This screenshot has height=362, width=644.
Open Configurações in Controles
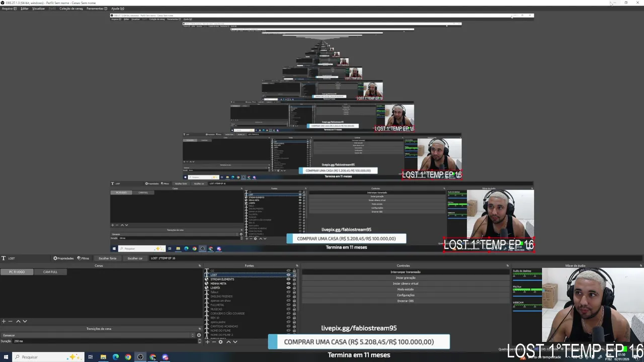point(406,295)
